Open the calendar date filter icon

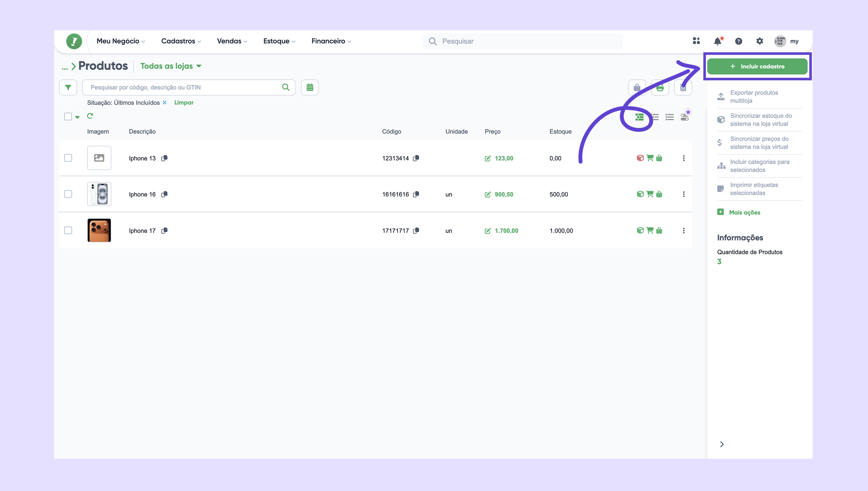(310, 87)
